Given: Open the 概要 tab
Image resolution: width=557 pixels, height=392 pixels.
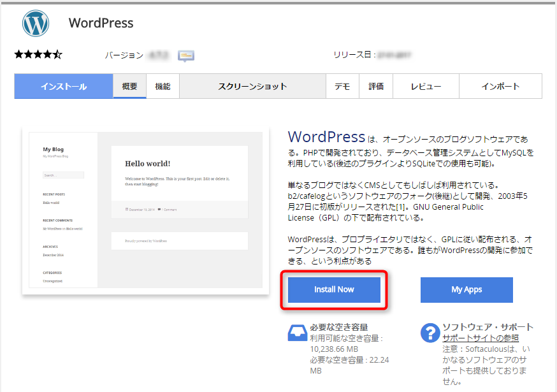Looking at the screenshot, I should (x=129, y=86).
